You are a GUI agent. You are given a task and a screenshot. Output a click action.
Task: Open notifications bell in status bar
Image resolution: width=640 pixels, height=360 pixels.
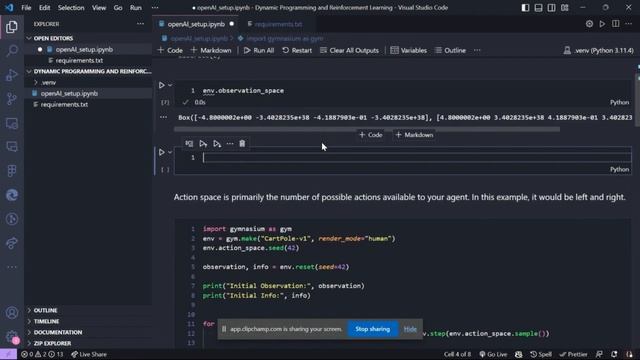(614, 354)
